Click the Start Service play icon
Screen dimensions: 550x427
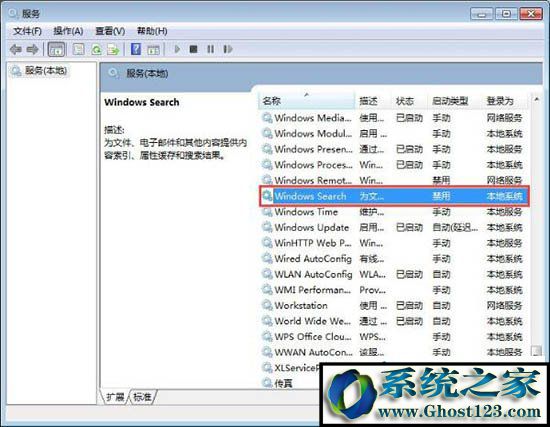tap(177, 49)
